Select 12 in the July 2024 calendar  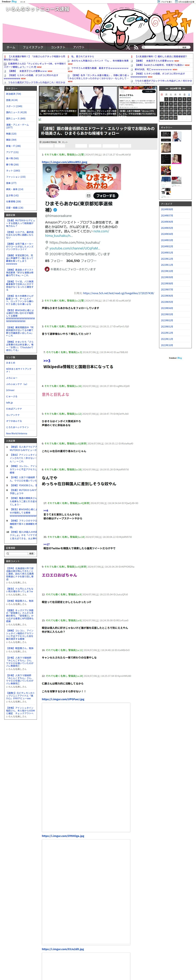point(185,104)
